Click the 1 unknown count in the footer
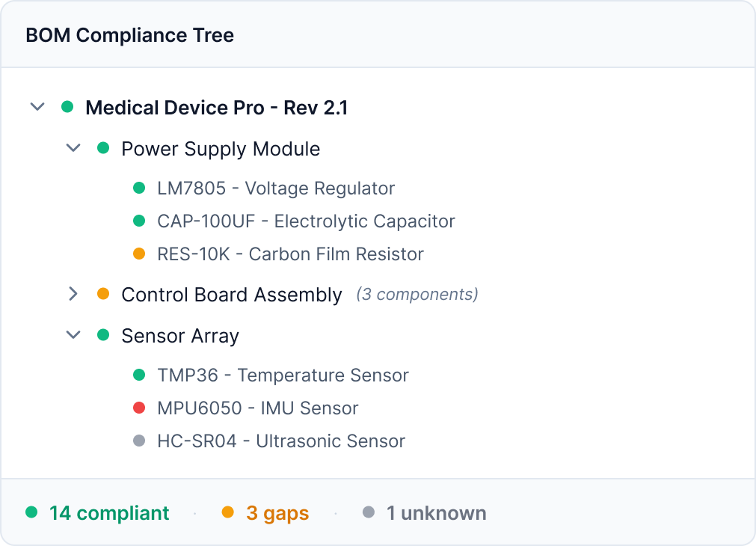Screen dimensions: 756x546 (x=436, y=513)
